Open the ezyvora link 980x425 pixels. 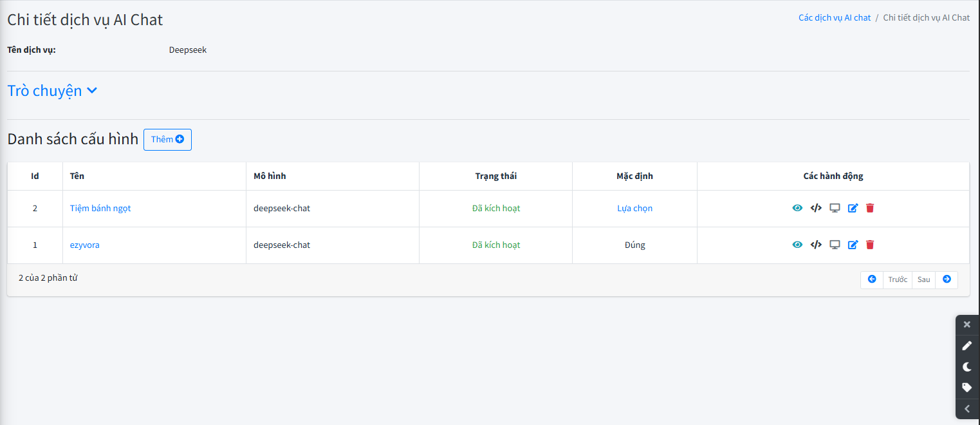(85, 245)
